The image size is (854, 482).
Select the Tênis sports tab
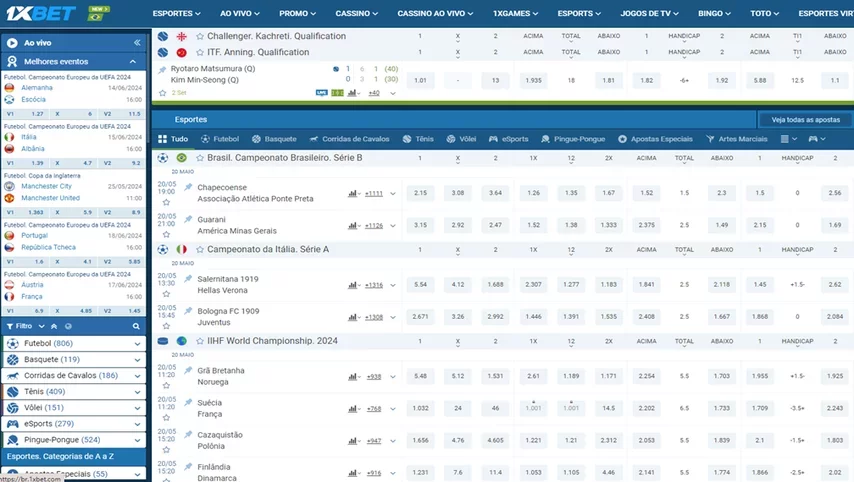click(418, 139)
